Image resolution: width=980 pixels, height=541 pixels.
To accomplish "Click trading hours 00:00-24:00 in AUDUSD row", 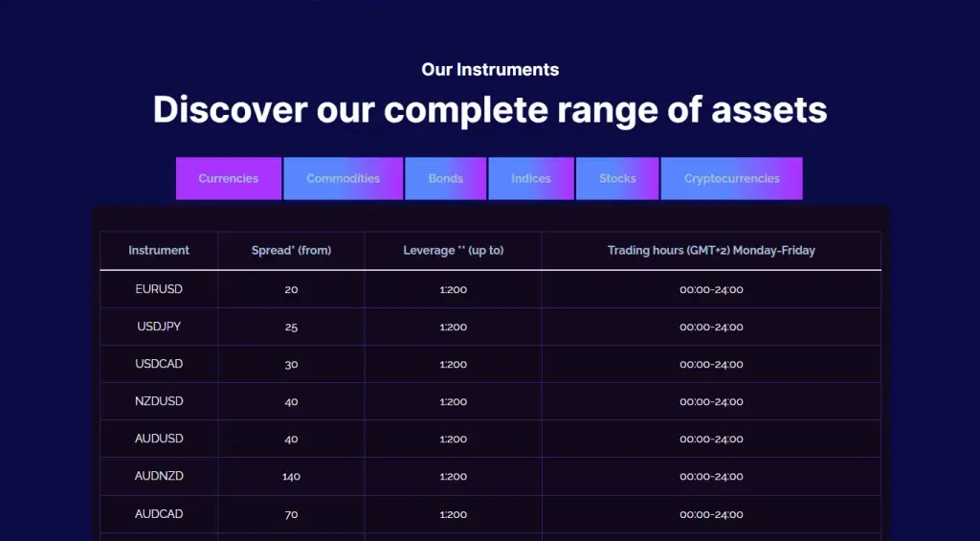I will coord(711,440).
